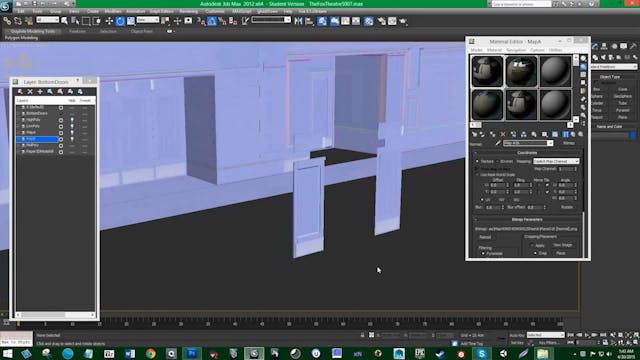This screenshot has height=360, width=640.
Task: Toggle U Tile checkbox
Action: [547, 185]
